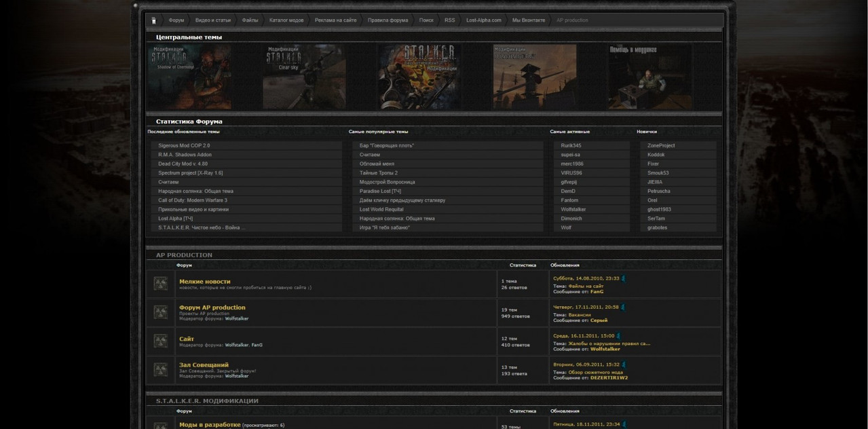The width and height of the screenshot is (868, 429).
Task: Open Мы Вконтакте link
Action: point(529,20)
